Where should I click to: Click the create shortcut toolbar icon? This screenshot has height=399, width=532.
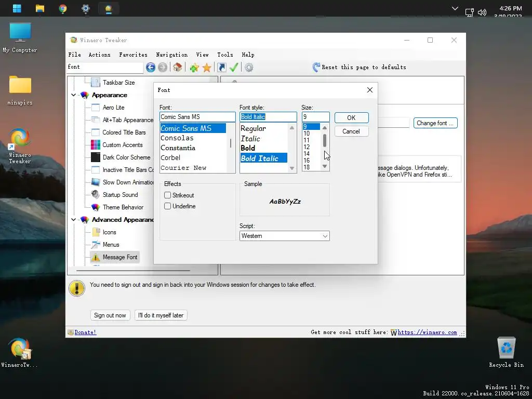[x=221, y=68]
